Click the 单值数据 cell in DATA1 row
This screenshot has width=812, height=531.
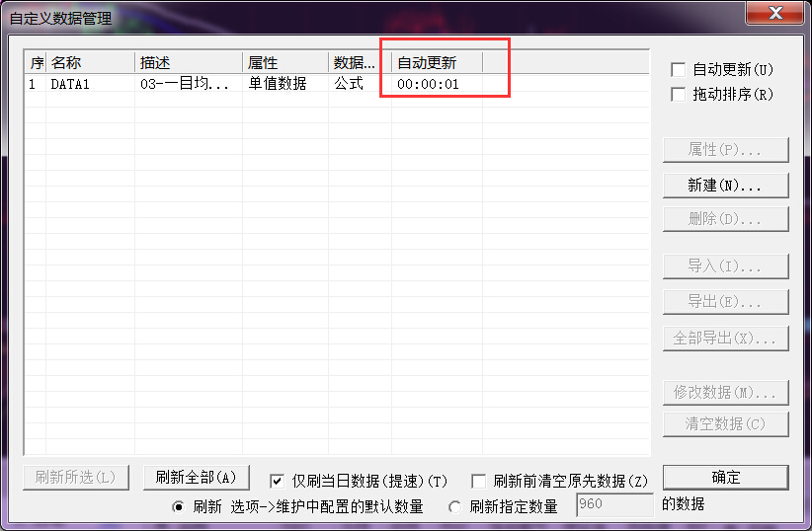(277, 85)
